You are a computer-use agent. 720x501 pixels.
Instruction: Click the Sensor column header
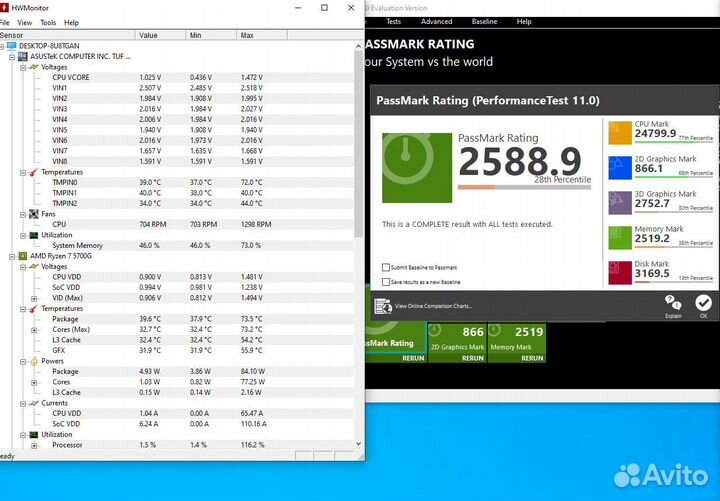[68, 35]
